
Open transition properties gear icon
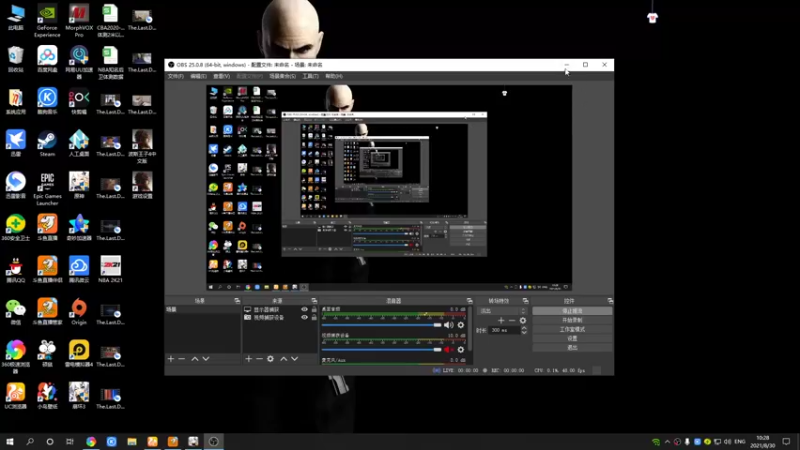click(522, 320)
